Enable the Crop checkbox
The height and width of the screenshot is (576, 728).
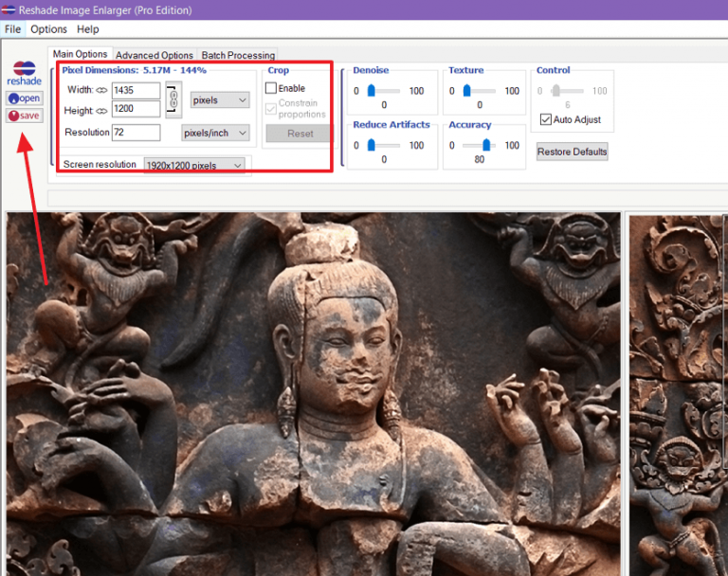pyautogui.click(x=271, y=88)
